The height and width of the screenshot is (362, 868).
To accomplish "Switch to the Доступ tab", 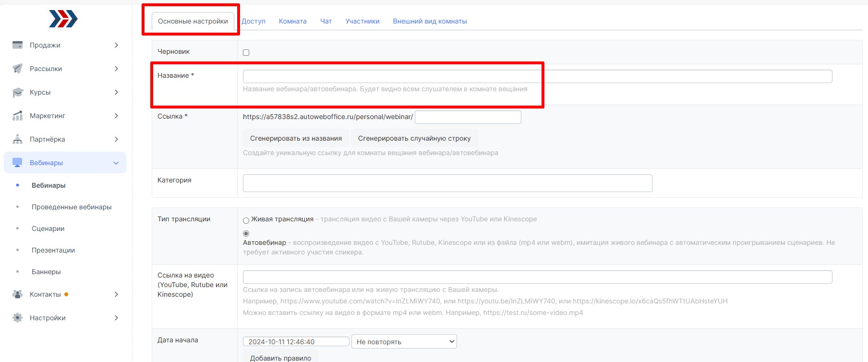I will (253, 21).
